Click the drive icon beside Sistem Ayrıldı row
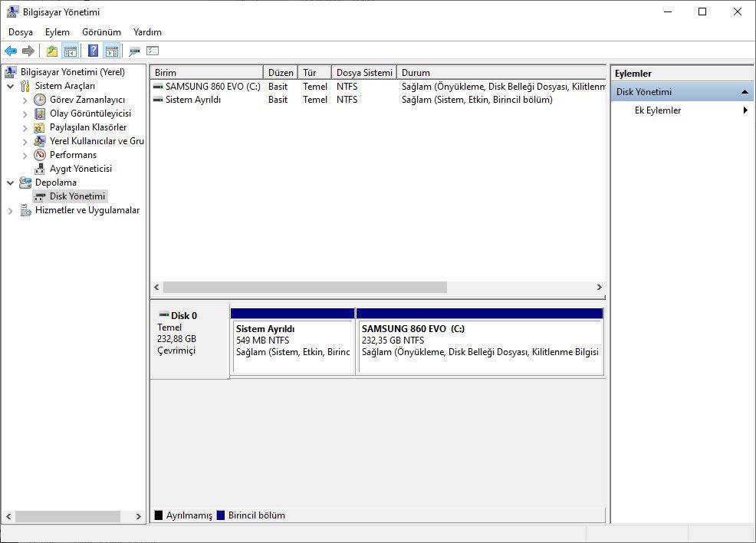 (x=158, y=100)
